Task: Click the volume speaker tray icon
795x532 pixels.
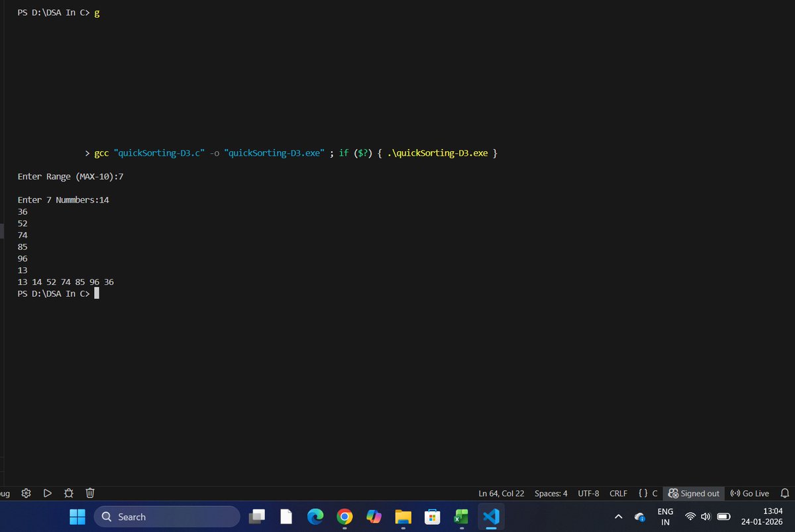Action: pyautogui.click(x=706, y=517)
